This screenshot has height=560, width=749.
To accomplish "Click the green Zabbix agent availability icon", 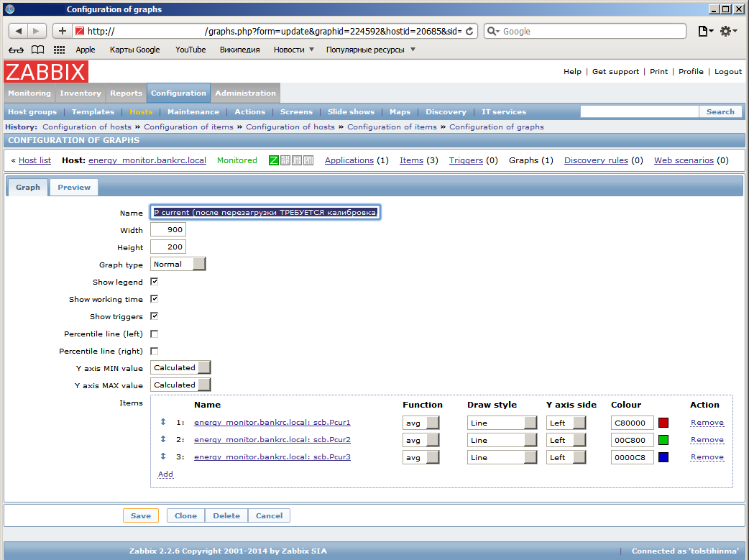I will click(274, 160).
